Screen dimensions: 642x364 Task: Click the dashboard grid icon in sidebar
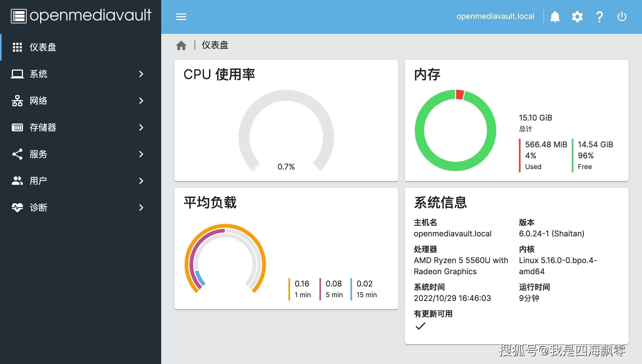(17, 47)
